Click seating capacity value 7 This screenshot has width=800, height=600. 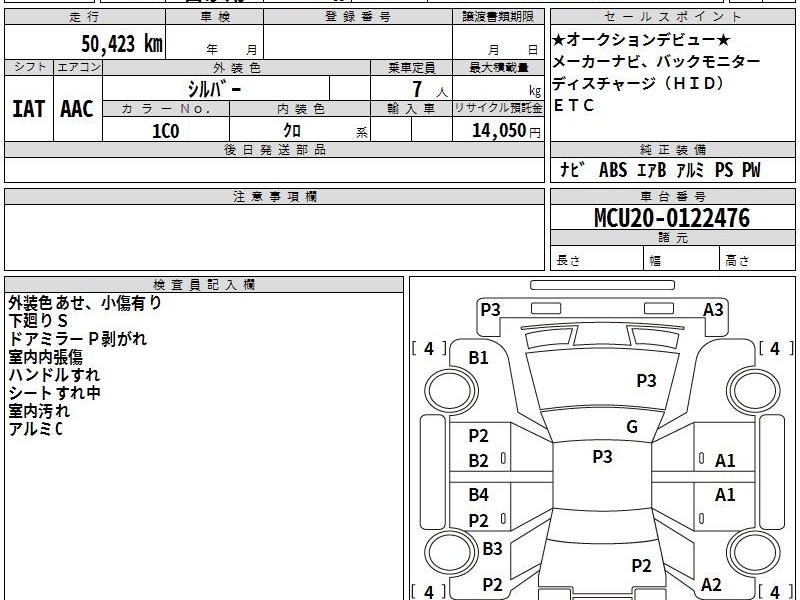(417, 89)
